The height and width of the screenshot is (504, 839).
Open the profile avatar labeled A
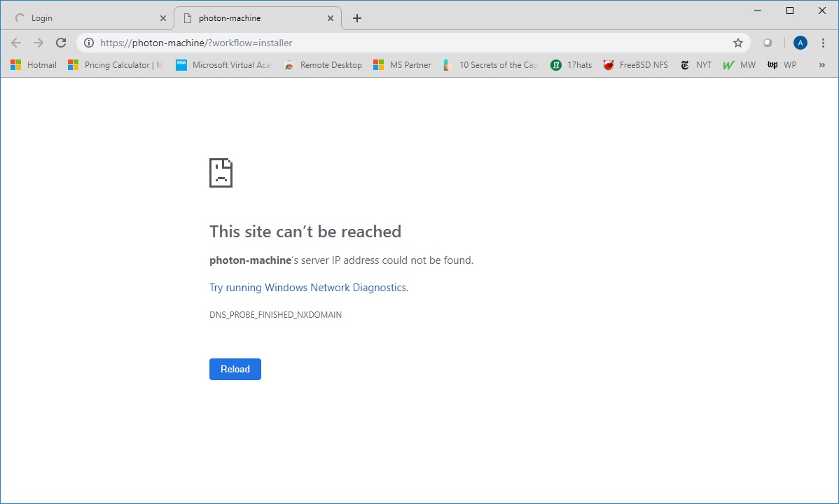[800, 43]
